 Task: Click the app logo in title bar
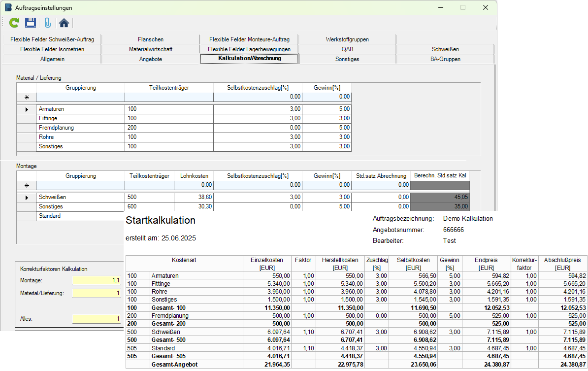point(8,7)
